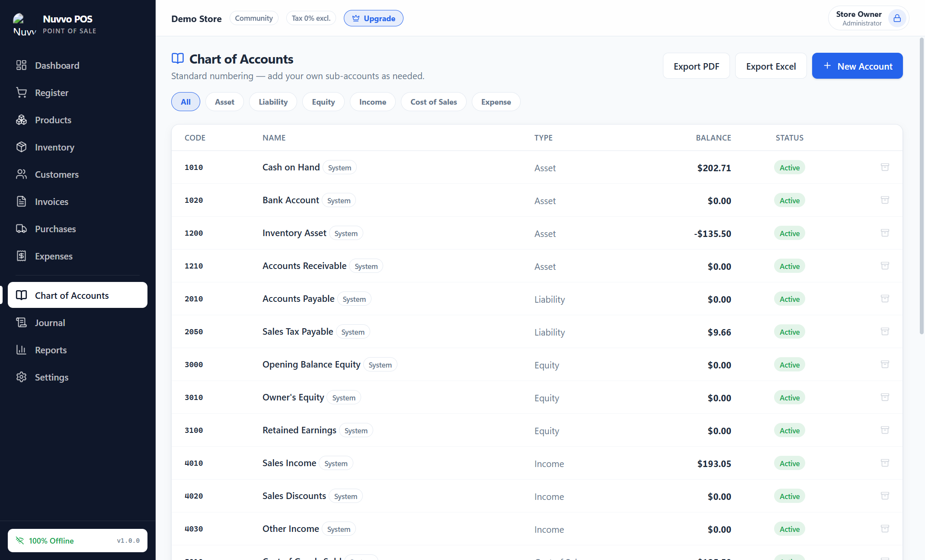This screenshot has width=925, height=560.
Task: Archive the Retained Earnings account
Action: [x=885, y=430]
